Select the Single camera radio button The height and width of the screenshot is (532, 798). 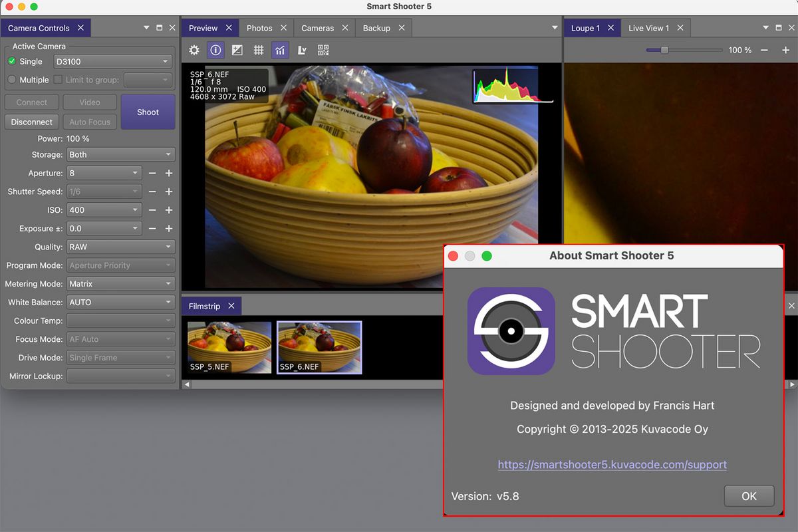tap(12, 61)
